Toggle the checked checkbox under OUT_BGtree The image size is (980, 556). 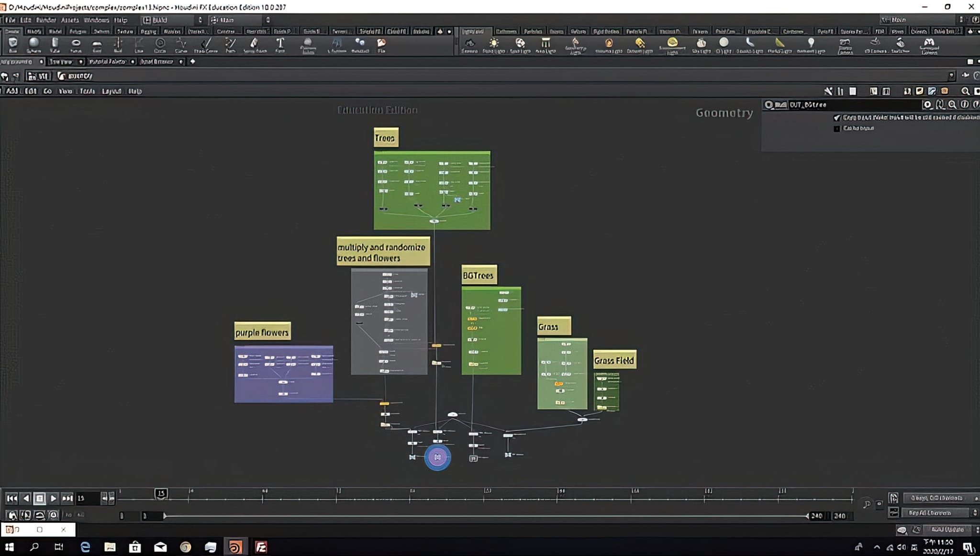[837, 118]
